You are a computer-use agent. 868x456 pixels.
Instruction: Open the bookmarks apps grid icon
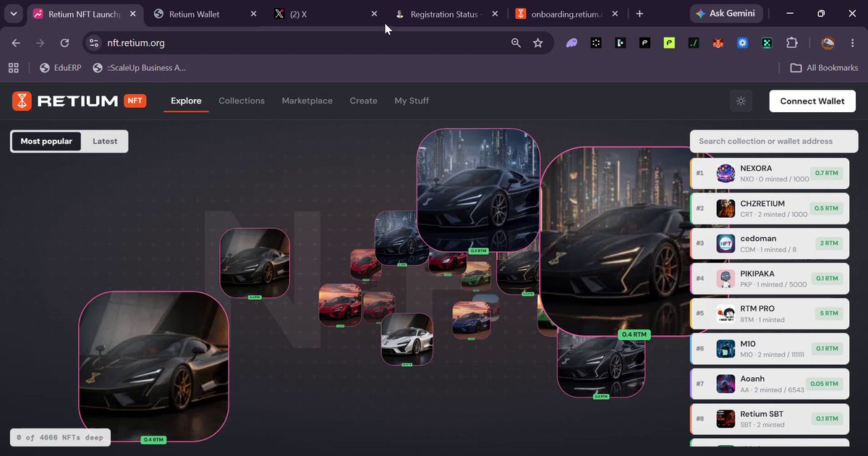[x=13, y=67]
